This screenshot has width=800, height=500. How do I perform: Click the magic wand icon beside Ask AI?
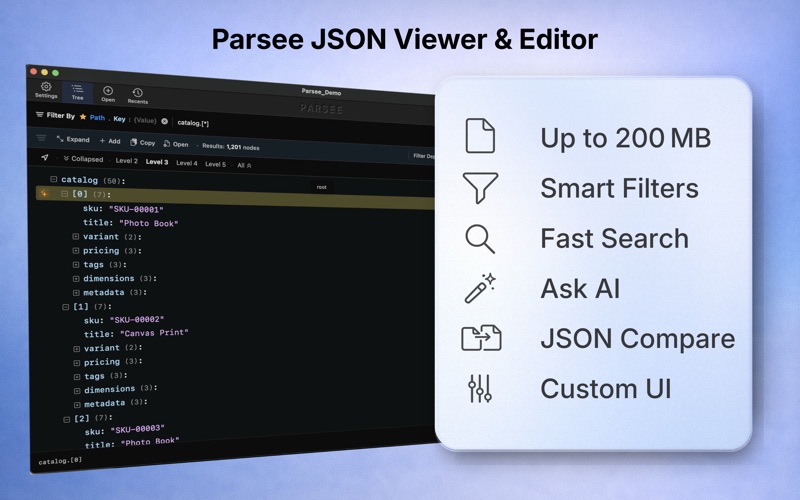(480, 288)
